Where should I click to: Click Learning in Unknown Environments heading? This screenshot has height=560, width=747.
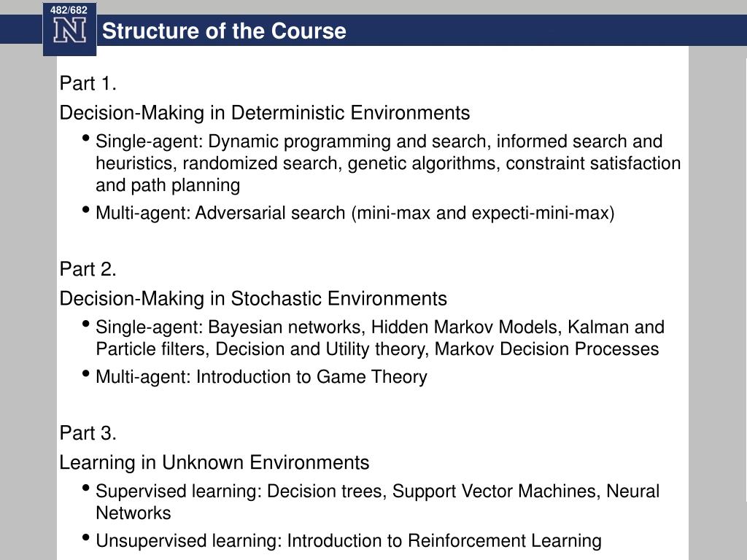click(214, 462)
